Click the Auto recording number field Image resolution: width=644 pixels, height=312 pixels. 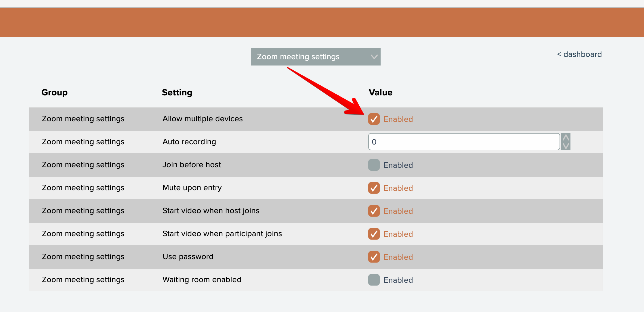pos(464,142)
